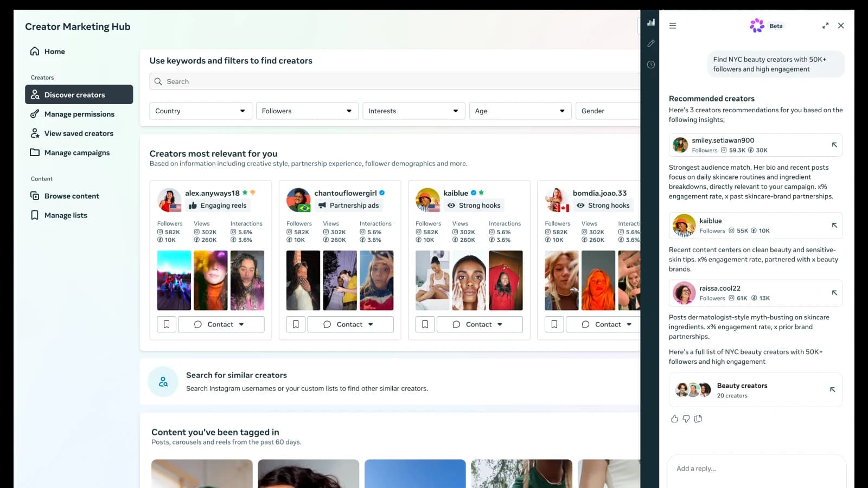Open the assistant panel hamburger menu
The height and width of the screenshot is (488, 868).
point(673,25)
